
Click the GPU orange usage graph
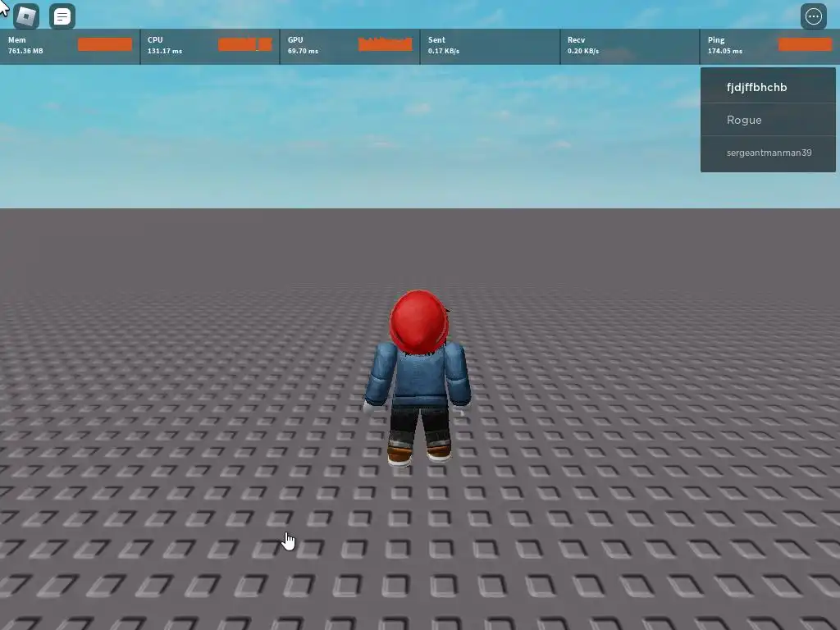(x=386, y=44)
